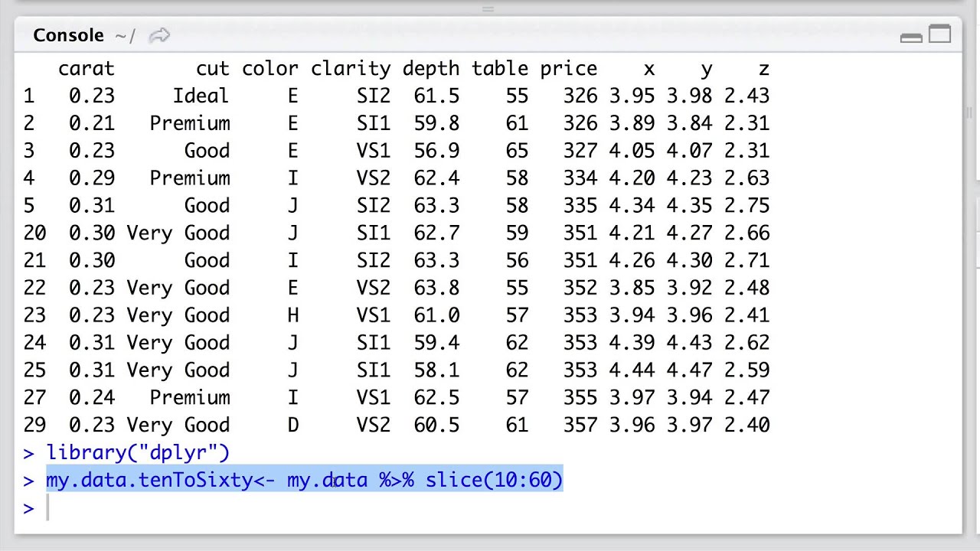The width and height of the screenshot is (980, 551).
Task: Click the table column header
Action: [499, 69]
